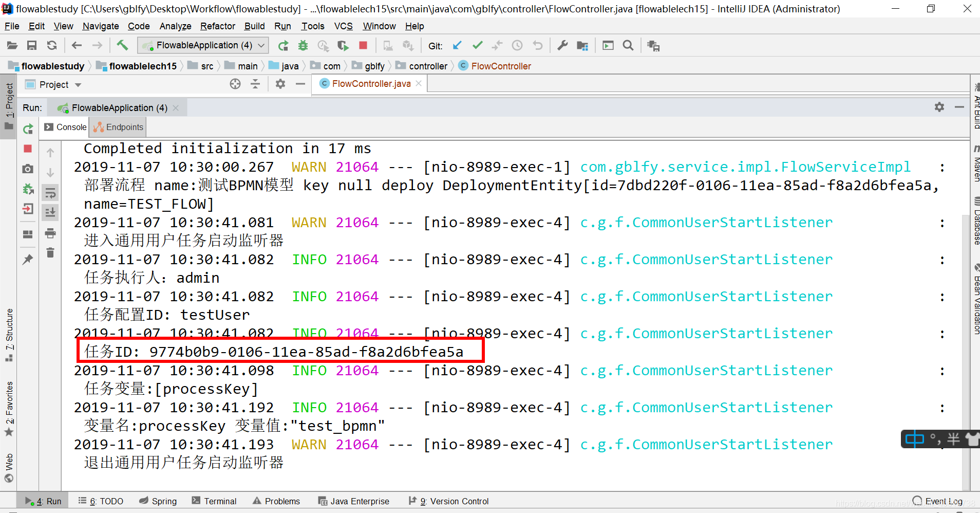Hide Project panel minus icon
The height and width of the screenshot is (513, 980).
[300, 84]
